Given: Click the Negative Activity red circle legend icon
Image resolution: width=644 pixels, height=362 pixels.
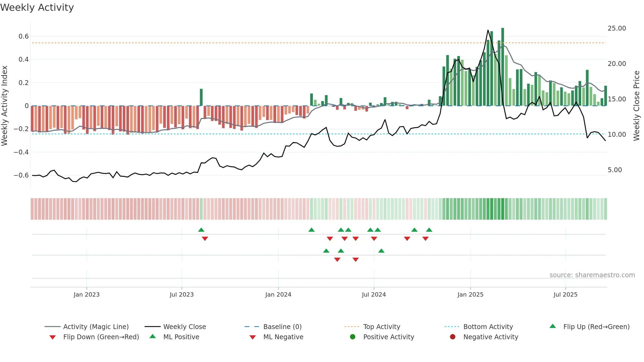Looking at the screenshot, I should 453,337.
